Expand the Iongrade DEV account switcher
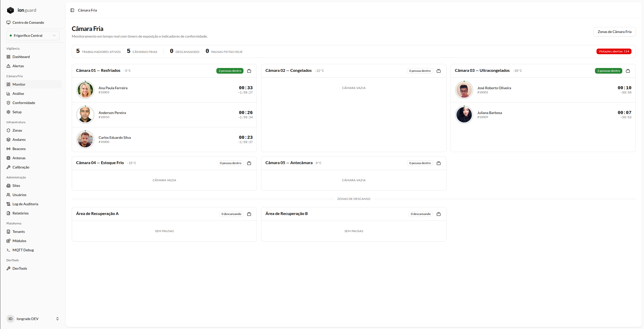Screen dimensions: 644x329 [x=33, y=319]
